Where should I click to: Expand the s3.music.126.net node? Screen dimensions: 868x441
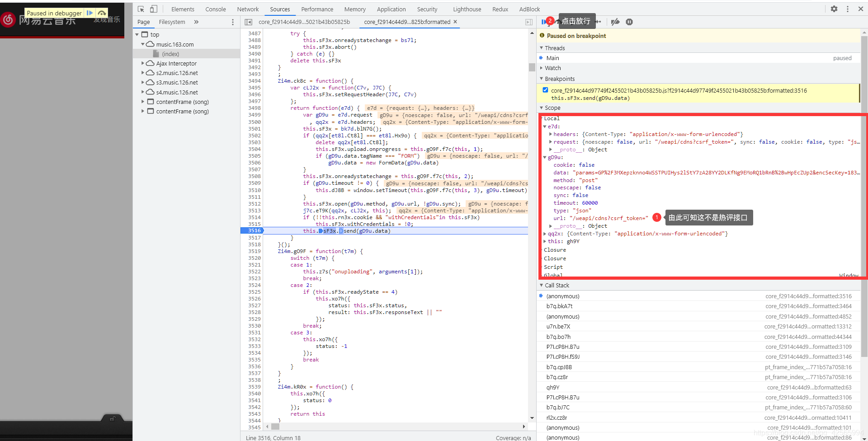(143, 82)
